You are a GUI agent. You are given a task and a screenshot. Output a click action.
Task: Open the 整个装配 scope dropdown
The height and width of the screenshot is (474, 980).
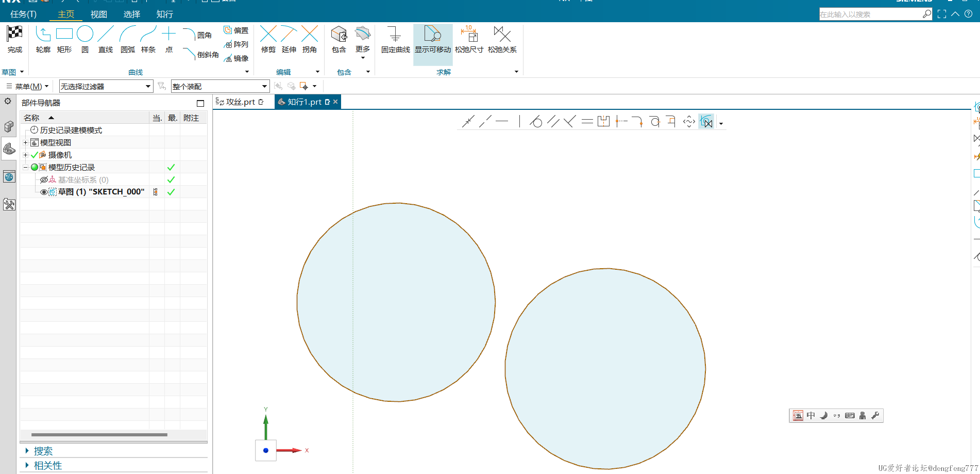coord(220,86)
